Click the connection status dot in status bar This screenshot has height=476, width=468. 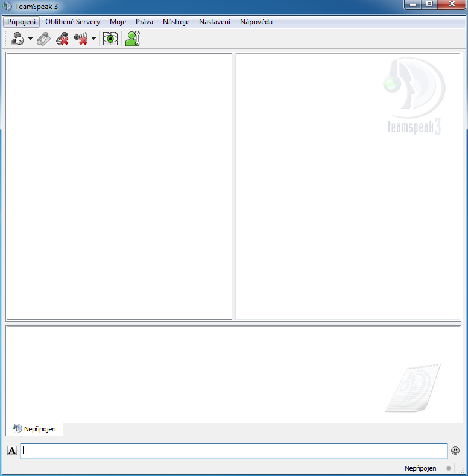(448, 468)
